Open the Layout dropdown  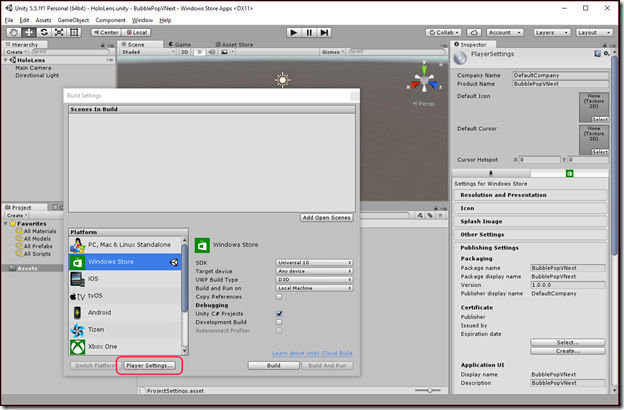pyautogui.click(x=594, y=33)
